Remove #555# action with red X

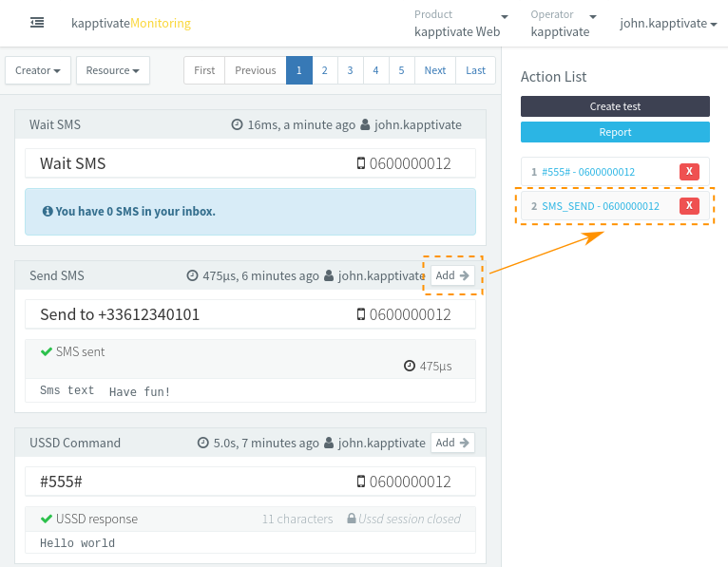[689, 172]
